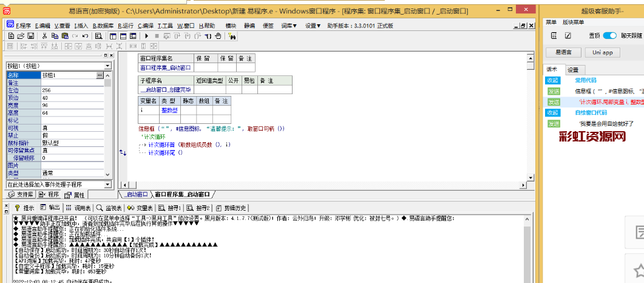644x283 pixels.
Task: Open the 词库 dropdown menu
Action: point(289,26)
